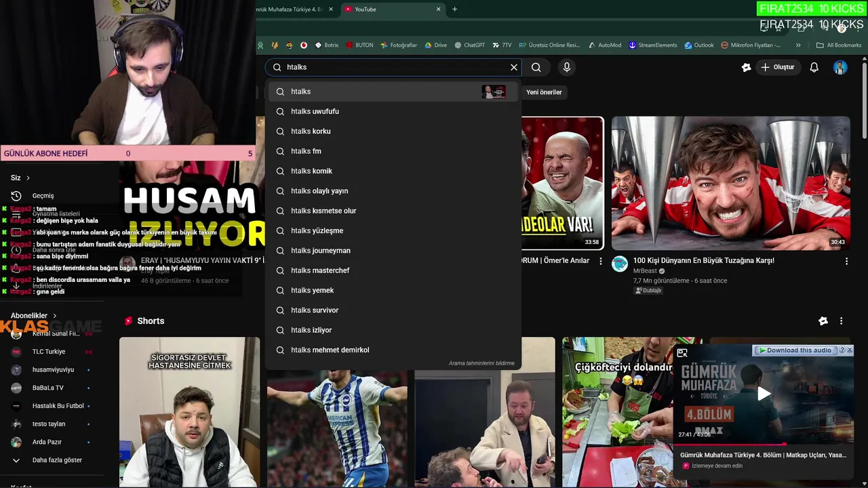
Task: Open the ChatGPT bookmark
Action: [x=470, y=45]
